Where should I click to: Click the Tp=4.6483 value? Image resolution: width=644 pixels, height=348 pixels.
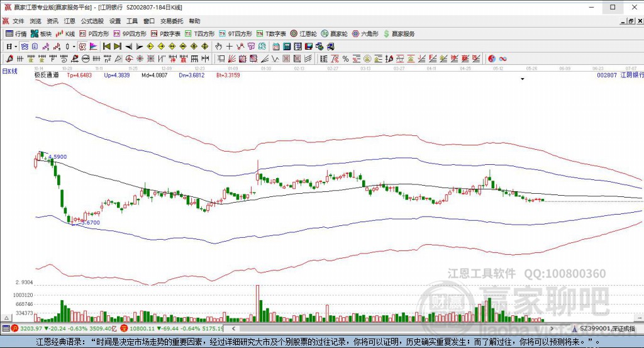coord(79,75)
